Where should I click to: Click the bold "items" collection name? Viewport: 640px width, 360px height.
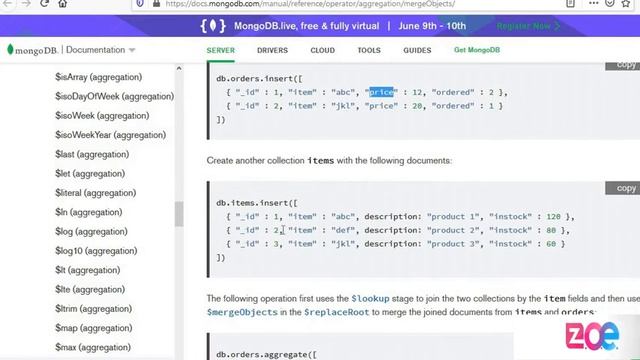[x=320, y=161]
